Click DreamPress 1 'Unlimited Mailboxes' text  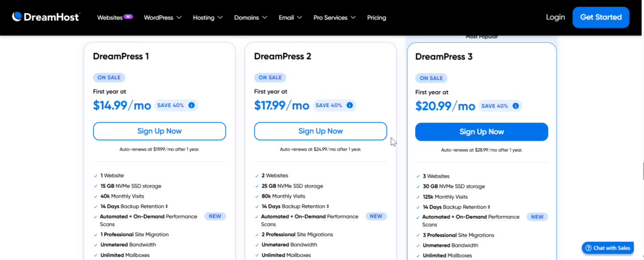[125, 255]
